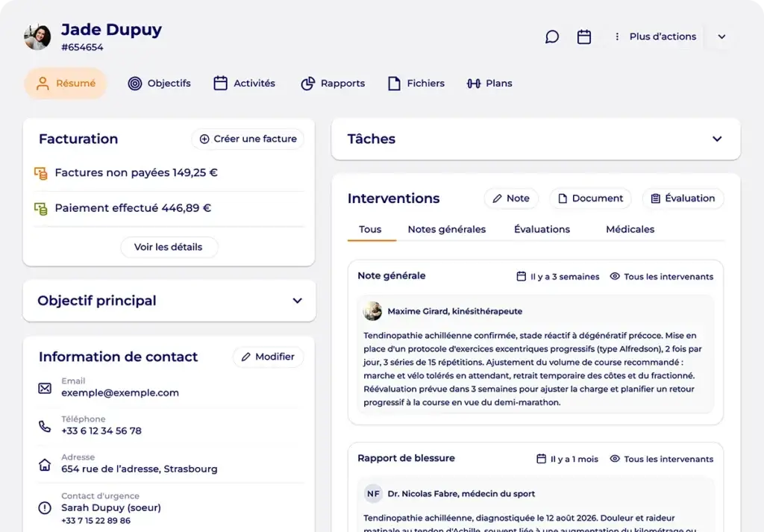Click the address '654 rue de l'adresse, Strasbourg'
This screenshot has width=764, height=532.
[x=140, y=469]
